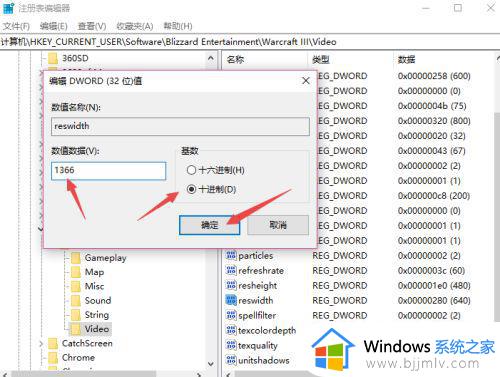Select the Video key in tree
500x377 pixels.
coord(97,329)
